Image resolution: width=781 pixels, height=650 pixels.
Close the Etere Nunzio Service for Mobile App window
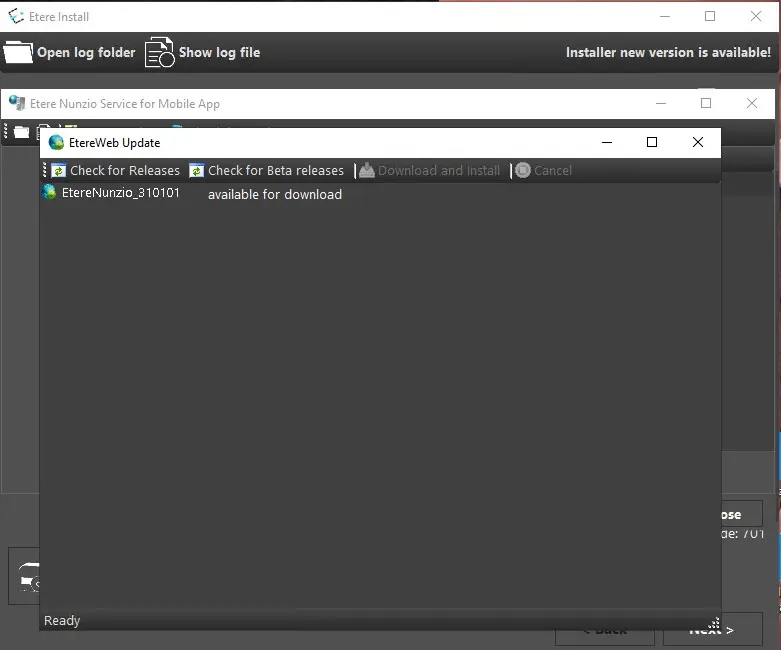(752, 103)
